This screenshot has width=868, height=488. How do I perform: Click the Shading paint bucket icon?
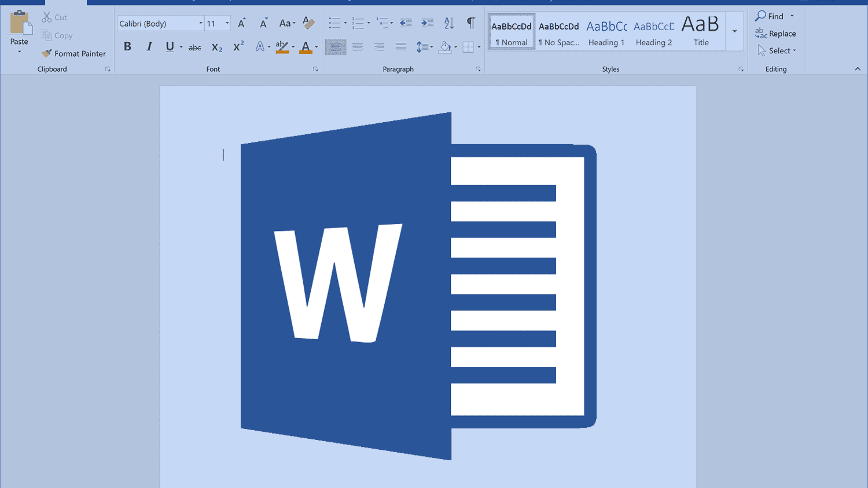444,47
